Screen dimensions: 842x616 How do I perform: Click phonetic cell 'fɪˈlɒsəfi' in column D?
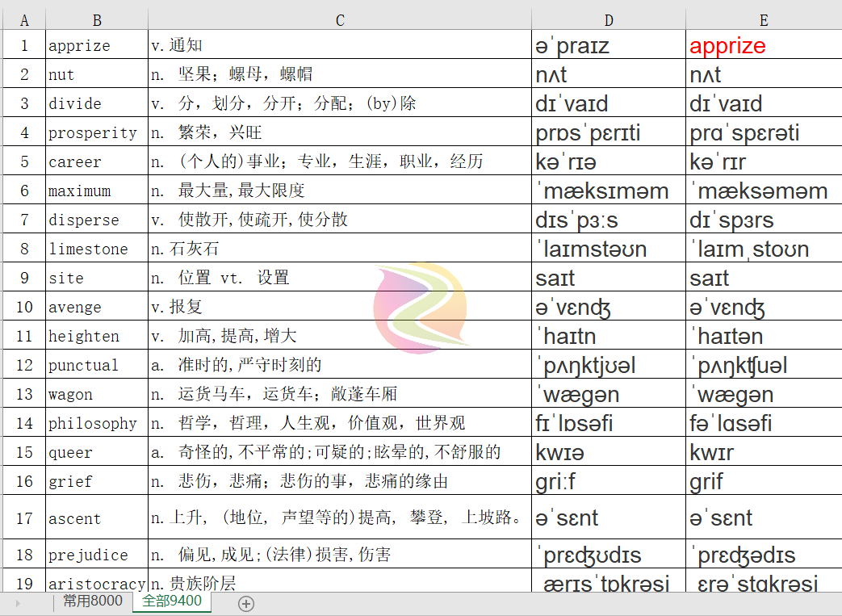609,422
